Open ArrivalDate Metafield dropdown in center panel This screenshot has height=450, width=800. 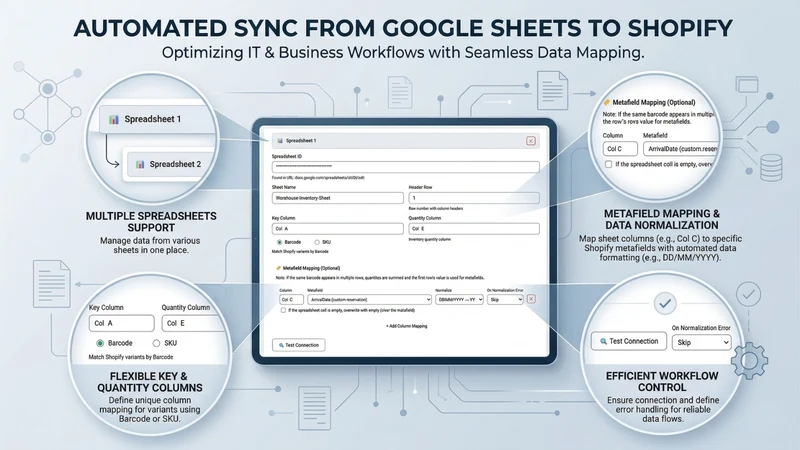coord(369,299)
